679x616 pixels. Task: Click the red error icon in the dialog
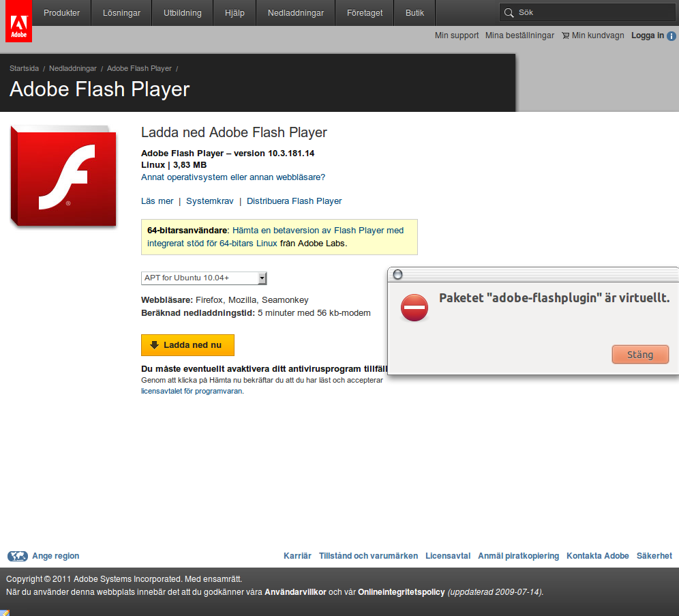[x=414, y=308]
